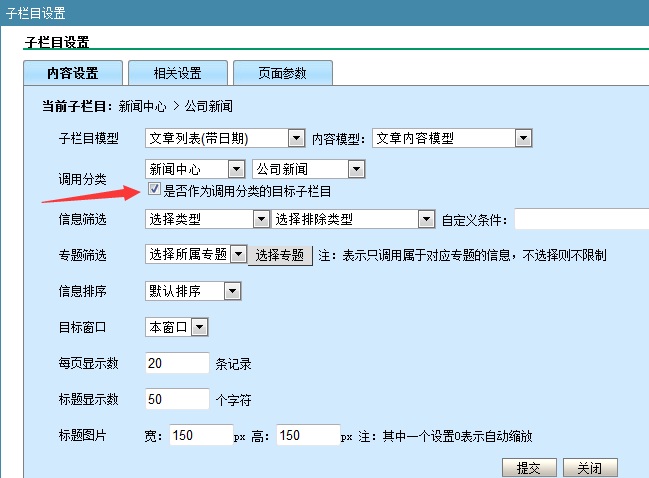Expand the 新闻中心 category dropdown
Viewport: 649px width, 478px height.
pyautogui.click(x=195, y=170)
